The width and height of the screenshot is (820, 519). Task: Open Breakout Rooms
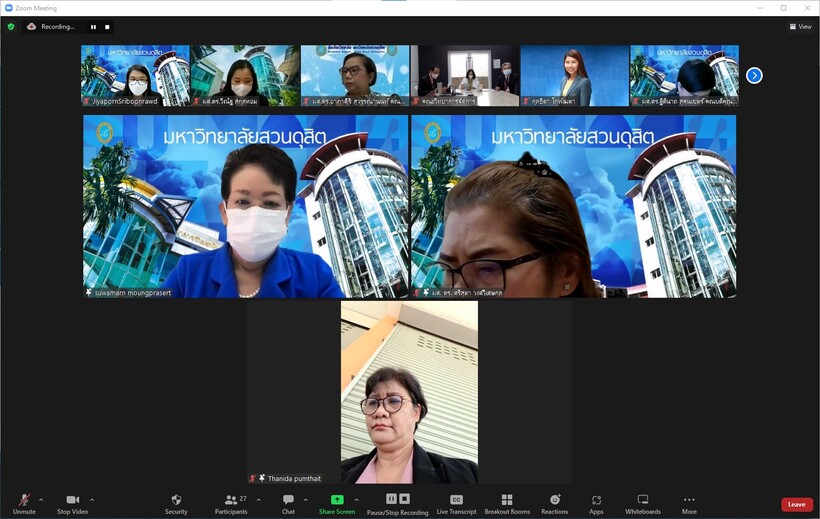point(507,503)
